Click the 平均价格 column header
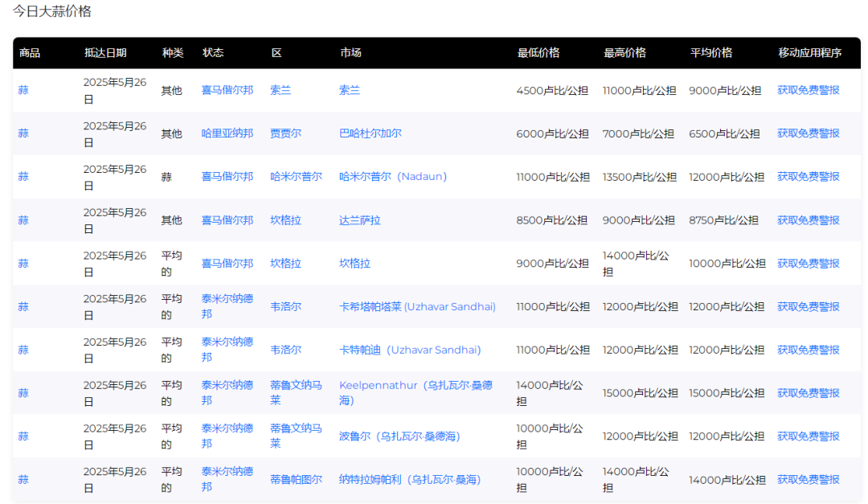The image size is (868, 504). pos(710,53)
